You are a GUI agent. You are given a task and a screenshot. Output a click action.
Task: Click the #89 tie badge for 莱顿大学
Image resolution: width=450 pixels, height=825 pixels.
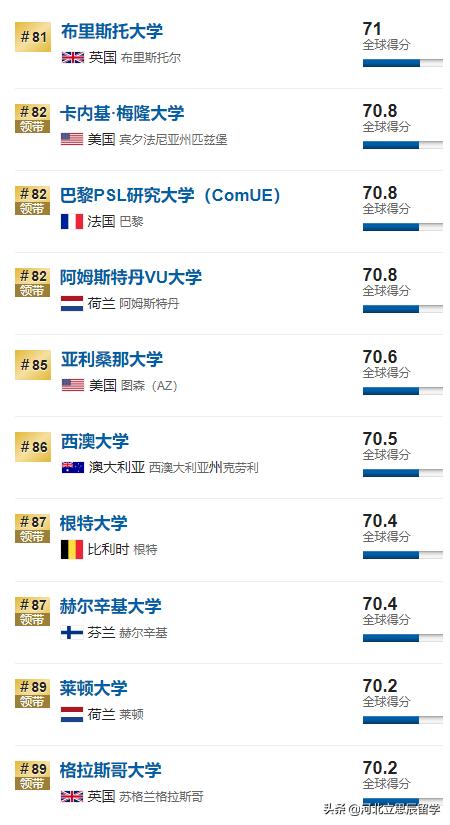[33, 693]
